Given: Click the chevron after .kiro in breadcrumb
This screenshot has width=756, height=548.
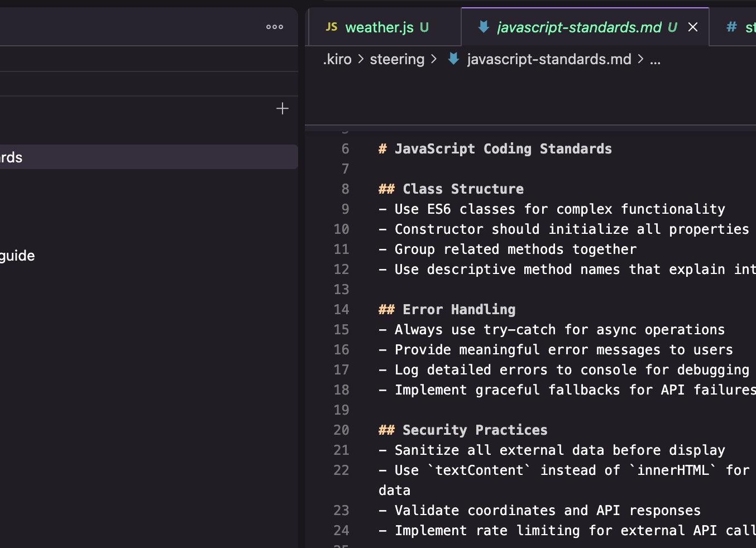Looking at the screenshot, I should click(x=361, y=59).
